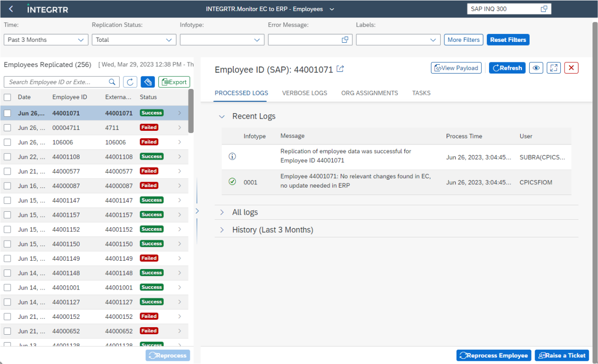Open value help icon in Error Message field
The image size is (598, 364).
click(345, 40)
